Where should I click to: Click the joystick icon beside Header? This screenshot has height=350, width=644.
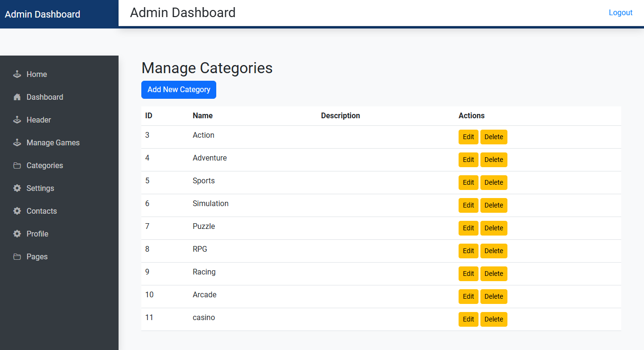[x=17, y=120]
